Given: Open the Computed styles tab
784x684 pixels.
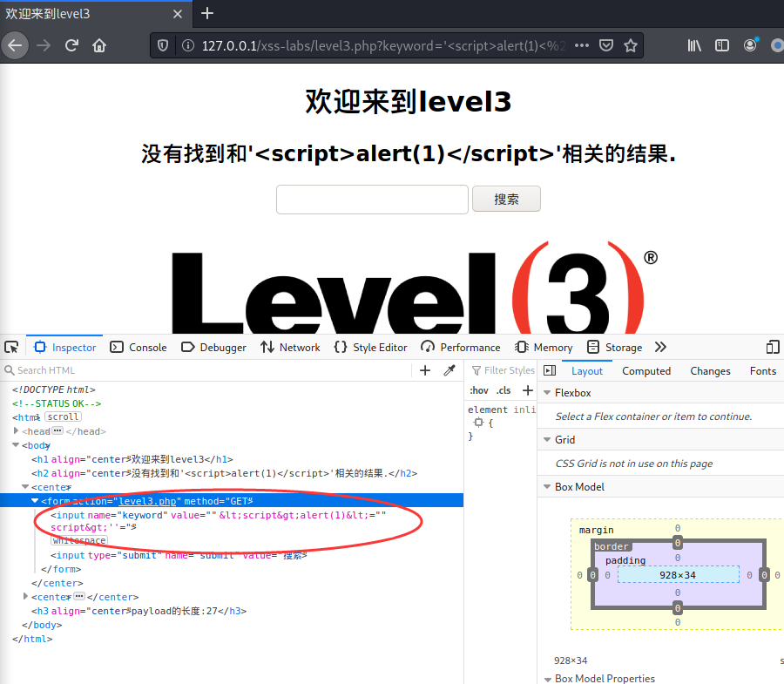Looking at the screenshot, I should [x=646, y=370].
